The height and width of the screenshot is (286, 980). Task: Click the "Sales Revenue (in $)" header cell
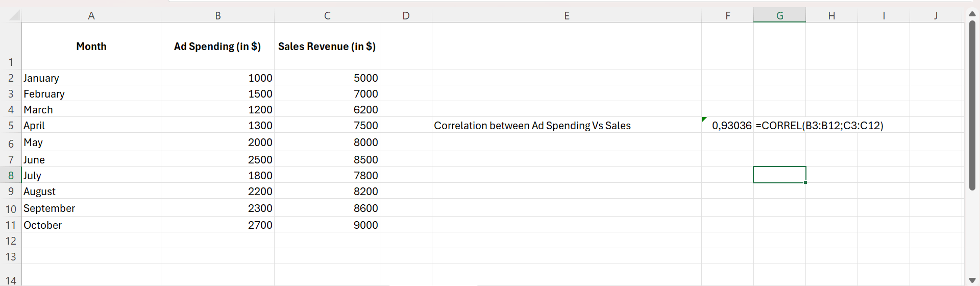[x=327, y=46]
